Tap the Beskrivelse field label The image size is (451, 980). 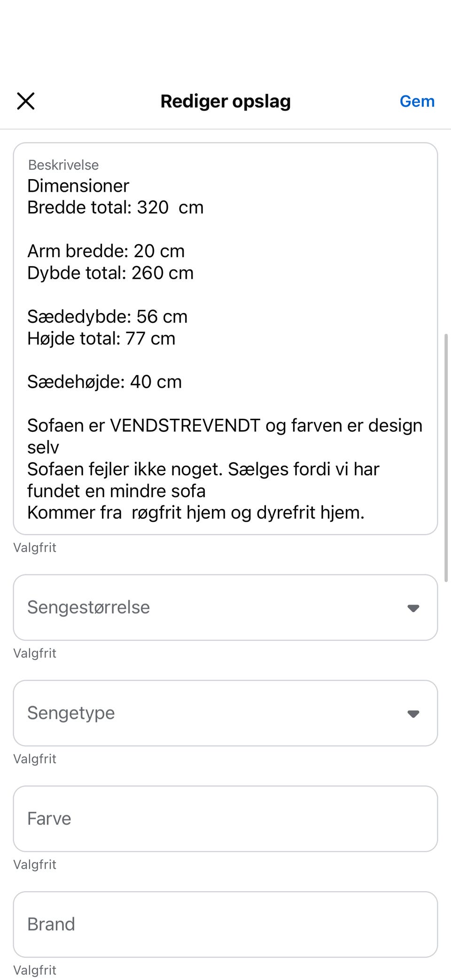tap(63, 165)
